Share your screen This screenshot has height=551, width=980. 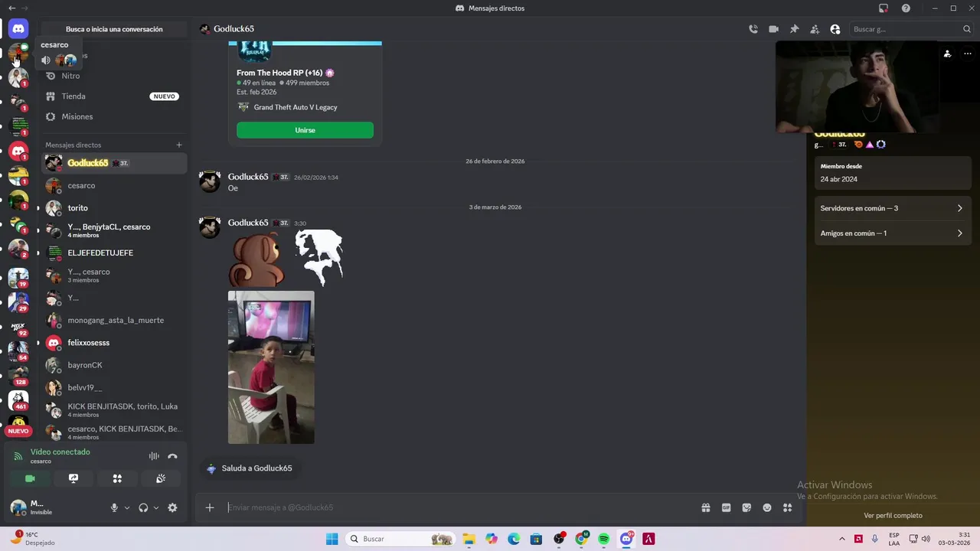point(73,478)
